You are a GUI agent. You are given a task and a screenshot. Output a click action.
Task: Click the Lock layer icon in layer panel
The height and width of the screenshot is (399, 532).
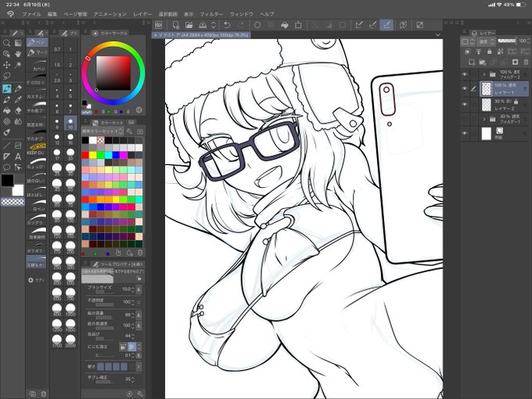tap(489, 52)
